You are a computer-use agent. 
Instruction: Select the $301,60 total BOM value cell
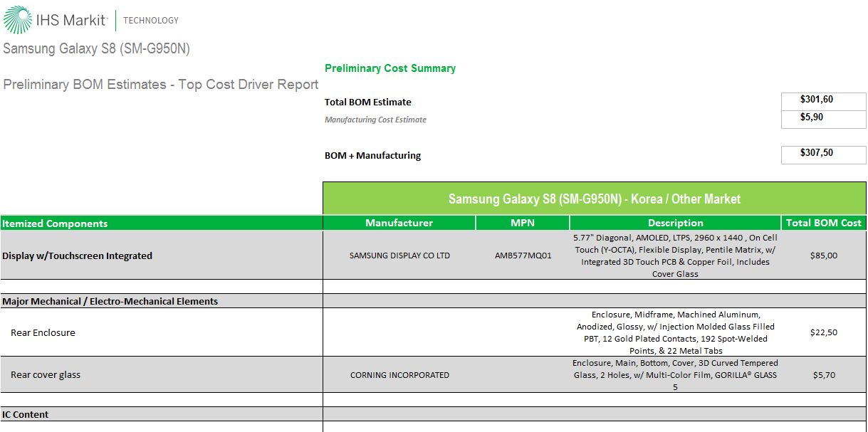[824, 101]
